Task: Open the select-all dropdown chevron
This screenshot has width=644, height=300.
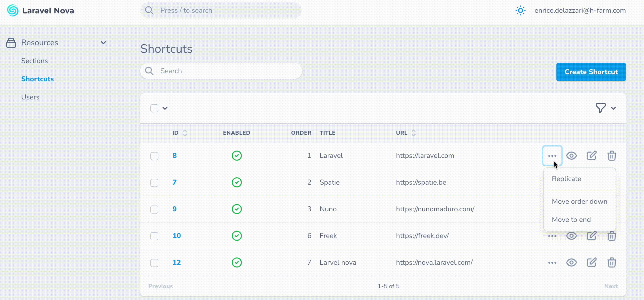Action: pyautogui.click(x=165, y=108)
